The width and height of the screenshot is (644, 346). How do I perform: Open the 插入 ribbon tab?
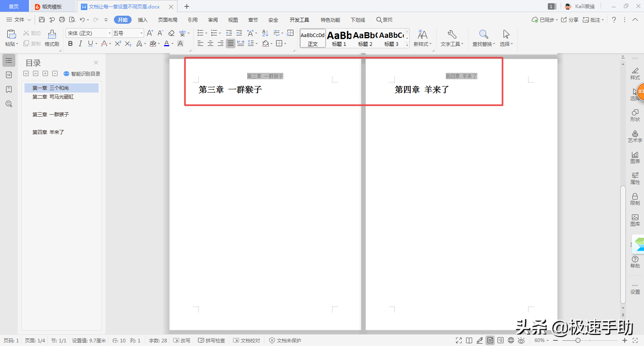[x=143, y=20]
